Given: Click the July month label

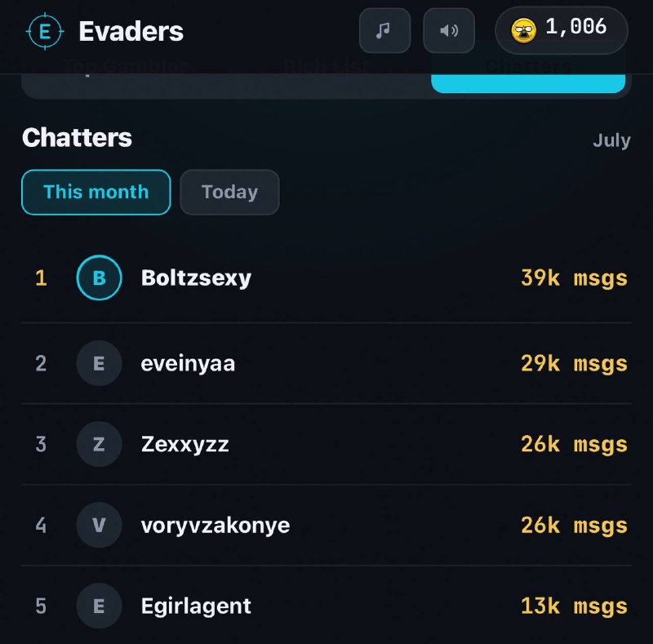Looking at the screenshot, I should pos(611,140).
